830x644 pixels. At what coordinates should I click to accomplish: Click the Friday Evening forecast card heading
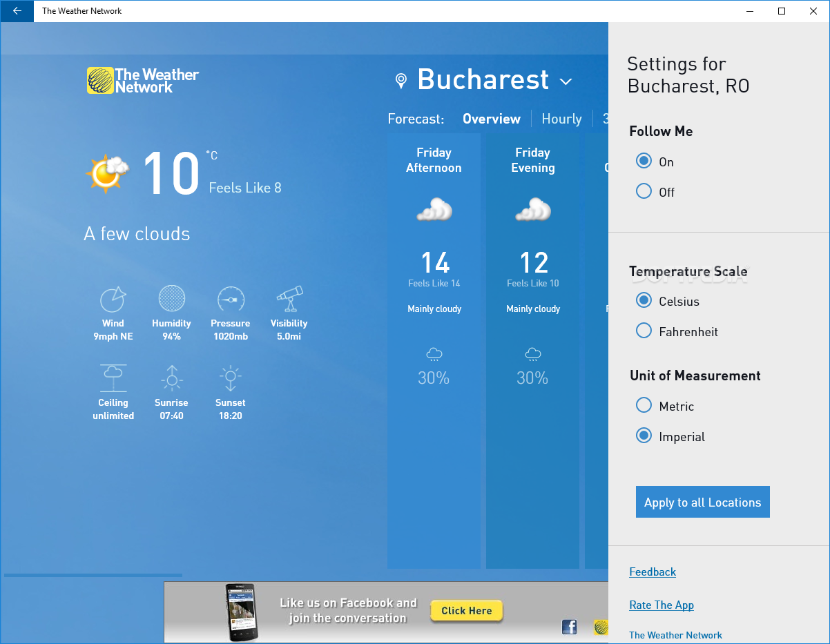tap(532, 160)
